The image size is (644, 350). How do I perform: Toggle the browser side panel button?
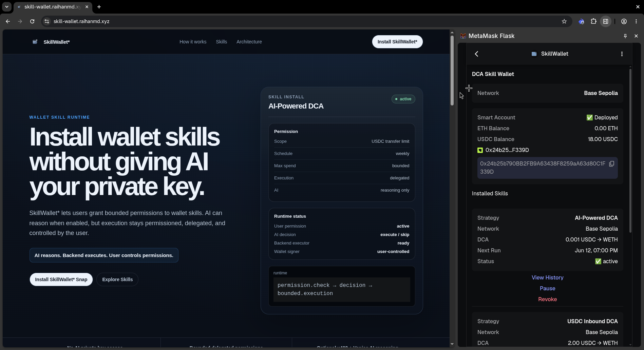coord(606,21)
